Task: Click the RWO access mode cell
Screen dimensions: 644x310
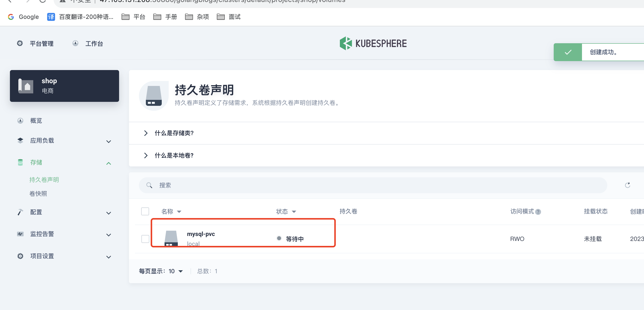Action: (517, 239)
